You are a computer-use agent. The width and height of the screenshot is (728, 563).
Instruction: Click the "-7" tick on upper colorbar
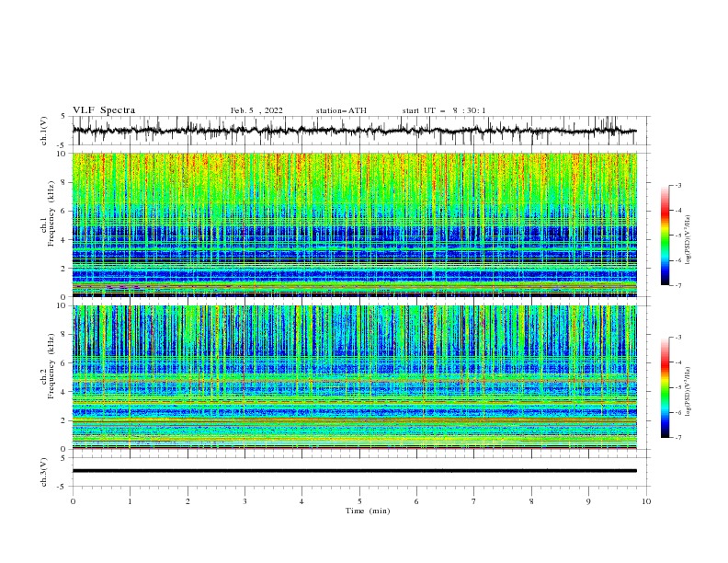pyautogui.click(x=677, y=285)
